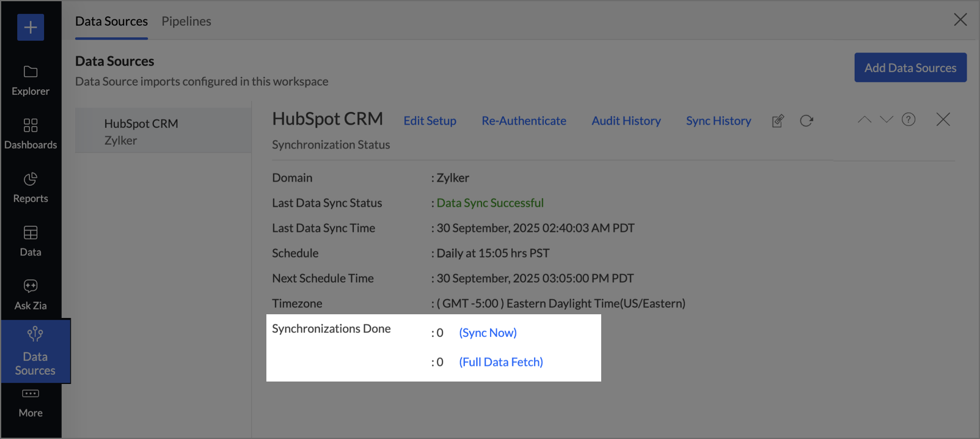980x439 pixels.
Task: Open the Edit Setup link
Action: (430, 121)
